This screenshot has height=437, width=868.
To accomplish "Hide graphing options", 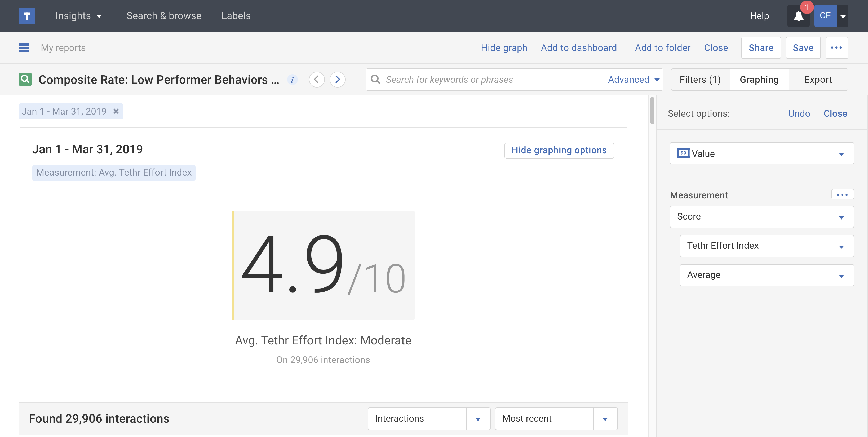I will click(559, 150).
